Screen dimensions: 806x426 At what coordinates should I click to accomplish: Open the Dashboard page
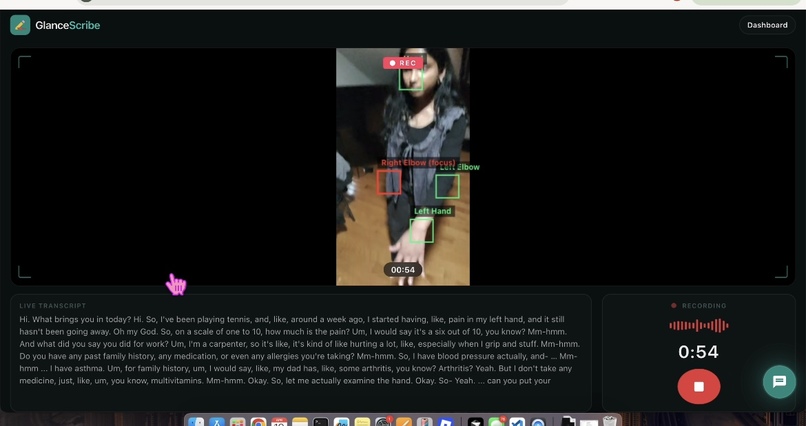click(x=767, y=25)
